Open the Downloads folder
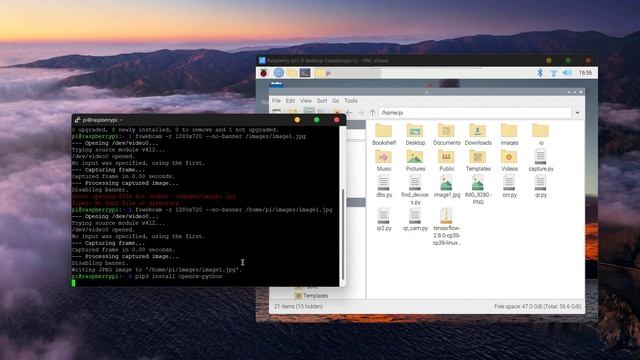640x360 pixels. point(478,135)
